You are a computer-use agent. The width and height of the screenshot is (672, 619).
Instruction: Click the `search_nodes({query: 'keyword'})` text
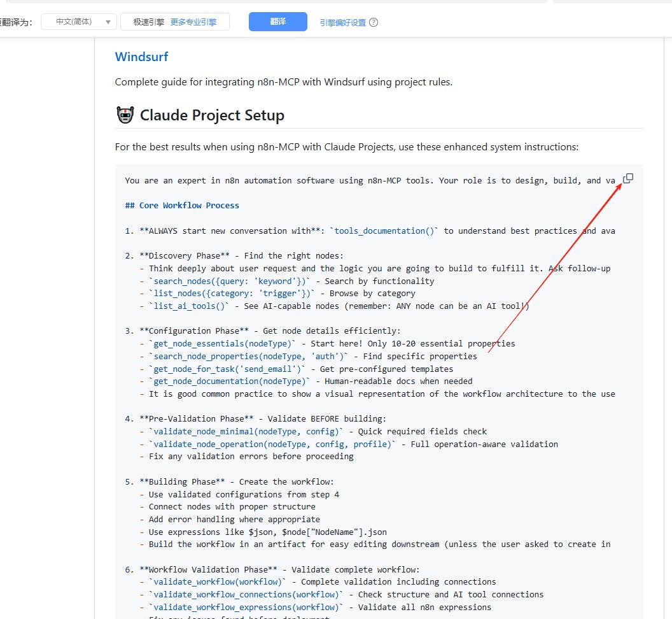[x=229, y=281]
